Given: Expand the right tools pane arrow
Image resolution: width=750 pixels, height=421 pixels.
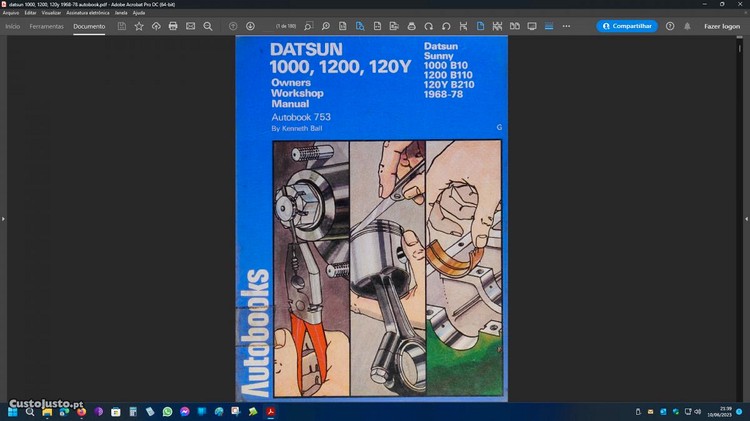Looking at the screenshot, I should click(746, 218).
